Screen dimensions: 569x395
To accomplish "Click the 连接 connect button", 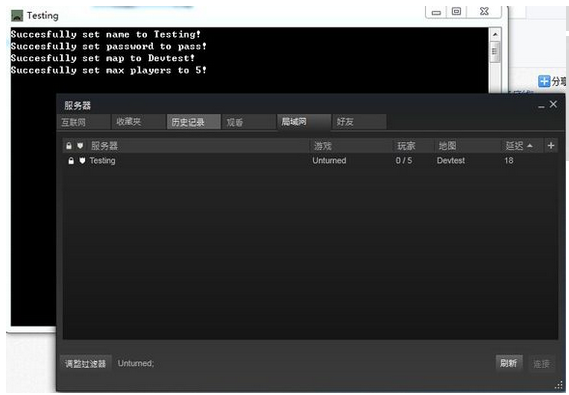I will tap(541, 363).
